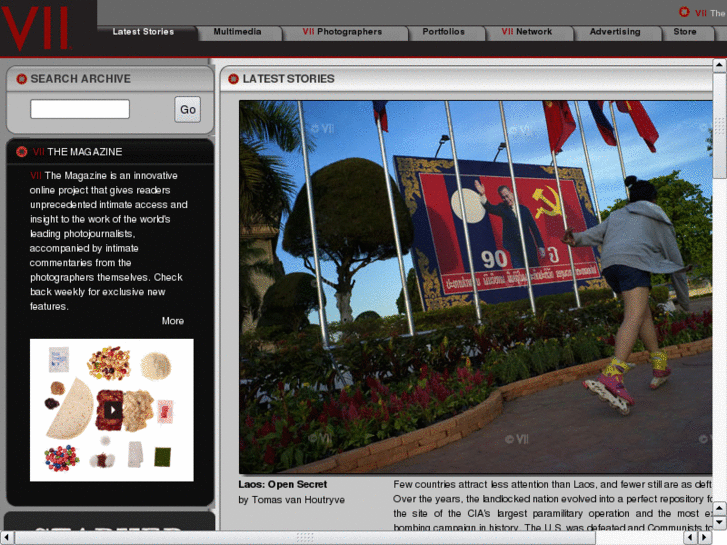This screenshot has height=545, width=727.
Task: Switch to the Multimedia tab
Action: 237,32
